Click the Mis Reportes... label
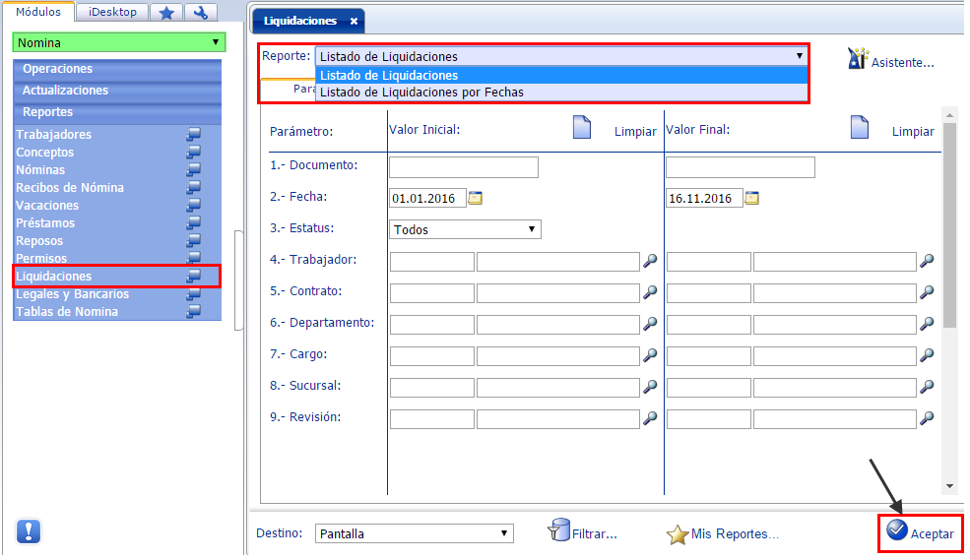 [x=735, y=534]
